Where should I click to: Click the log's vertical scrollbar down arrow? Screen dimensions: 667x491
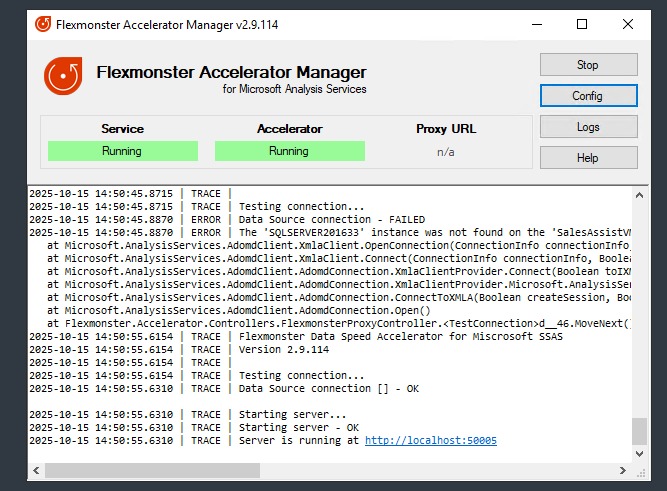(639, 453)
